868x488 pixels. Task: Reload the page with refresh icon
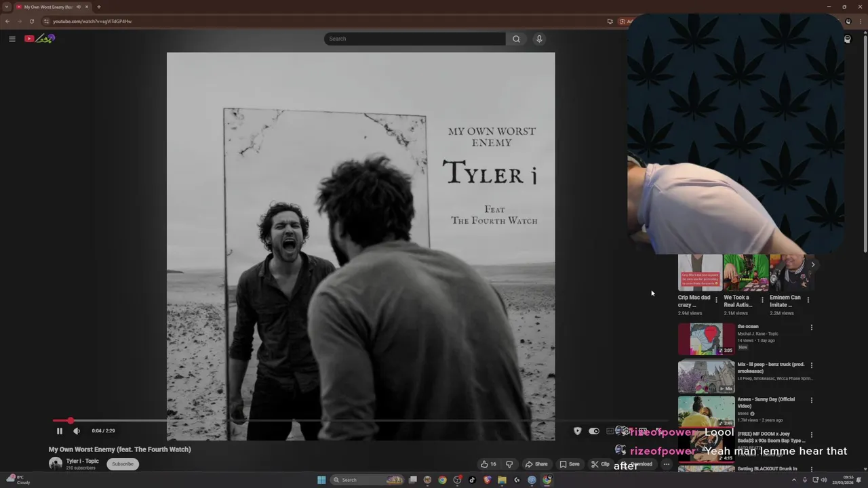tap(31, 21)
